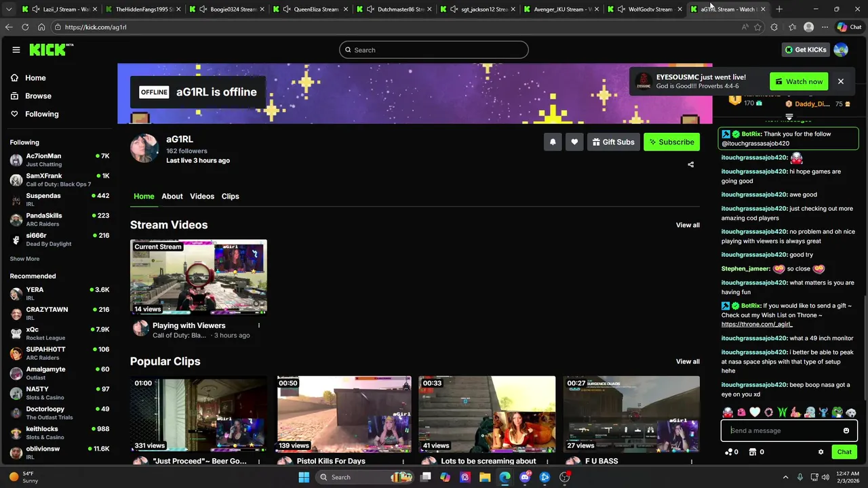Dismiss the EYESOUSMC live notification
This screenshot has width=868, height=488.
click(840, 81)
